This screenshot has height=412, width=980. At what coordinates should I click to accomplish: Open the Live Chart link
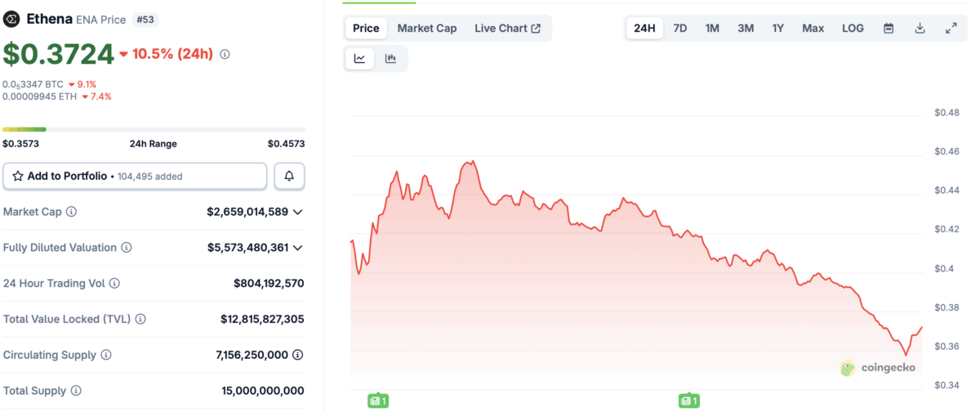tap(507, 29)
